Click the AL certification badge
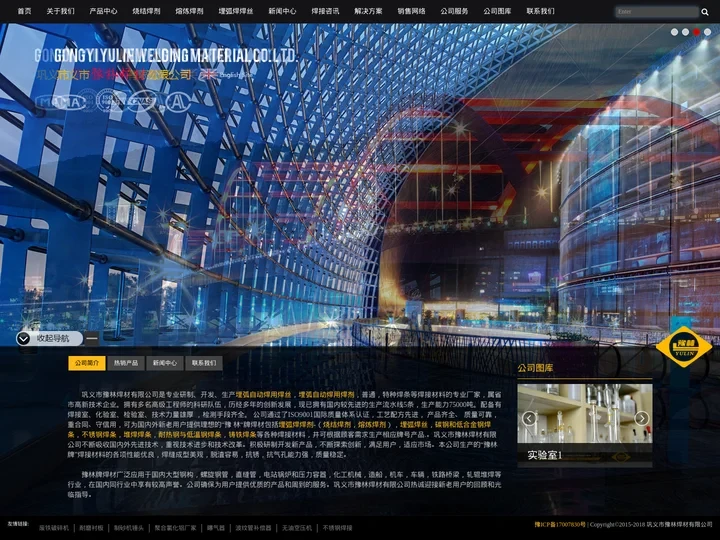The width and height of the screenshot is (720, 540). pos(178,102)
